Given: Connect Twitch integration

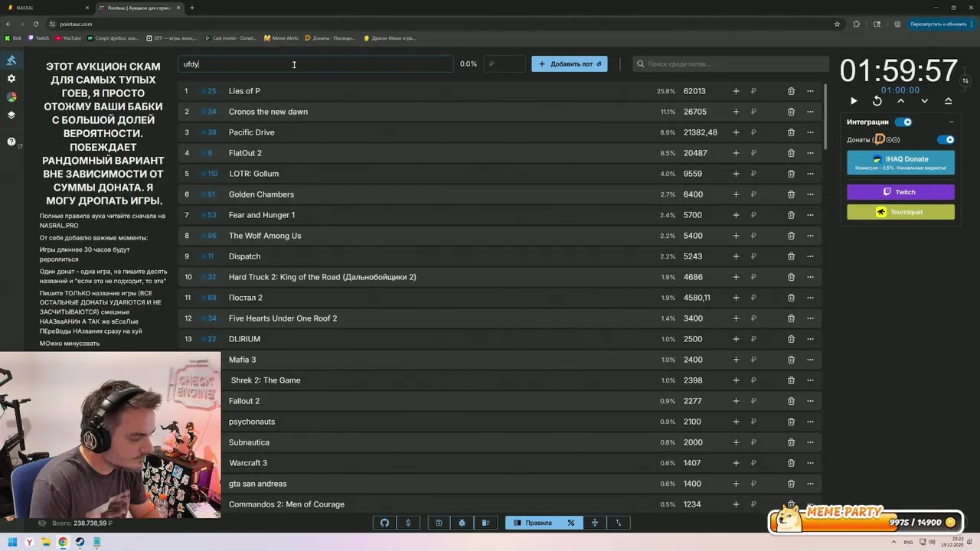Looking at the screenshot, I should point(900,192).
